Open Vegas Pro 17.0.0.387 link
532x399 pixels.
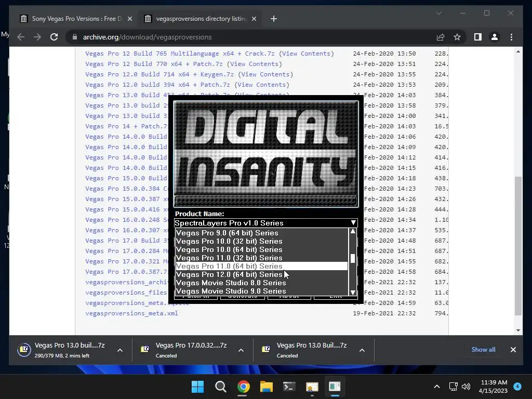pyautogui.click(x=126, y=272)
